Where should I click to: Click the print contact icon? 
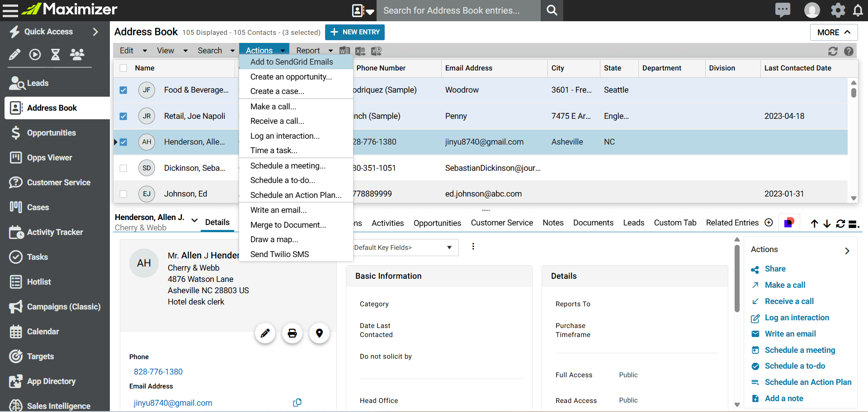pos(292,333)
